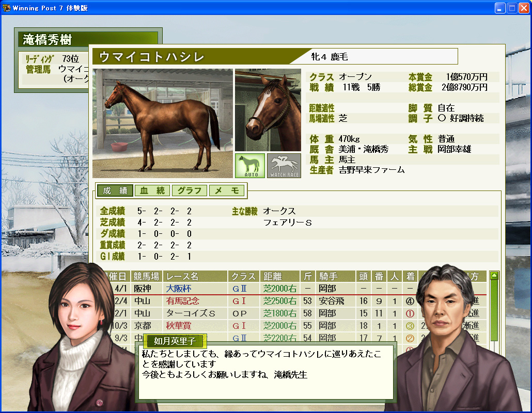Screen dimensions: 532x413
Task: Click the オークス main win entry
Action: pos(279,211)
